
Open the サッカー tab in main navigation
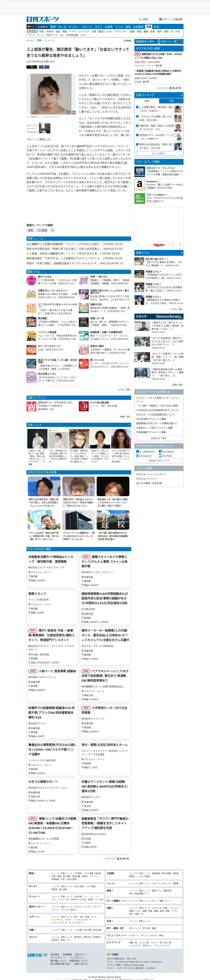click(x=74, y=27)
